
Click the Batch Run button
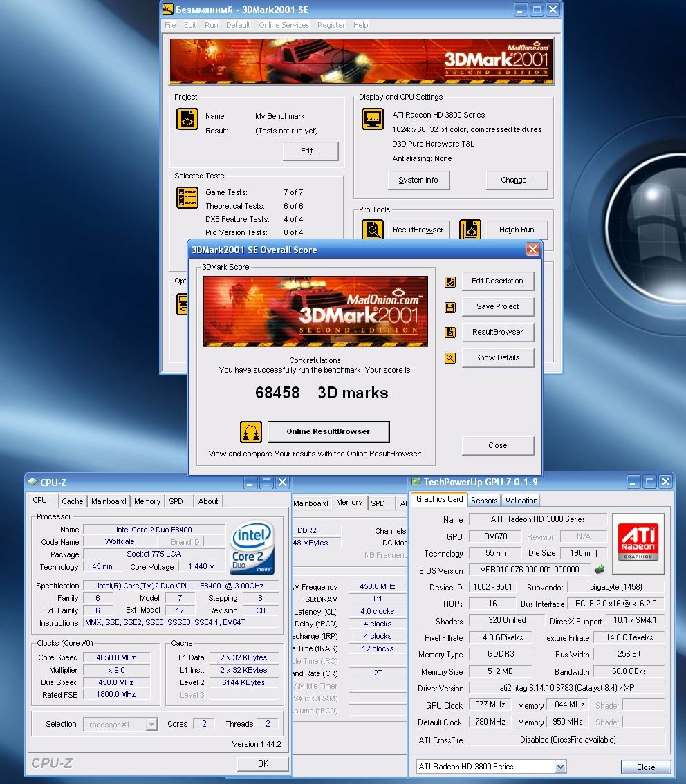[517, 230]
